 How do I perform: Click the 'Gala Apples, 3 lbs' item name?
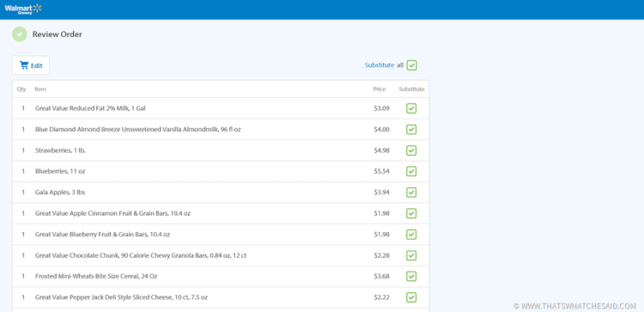[60, 193]
